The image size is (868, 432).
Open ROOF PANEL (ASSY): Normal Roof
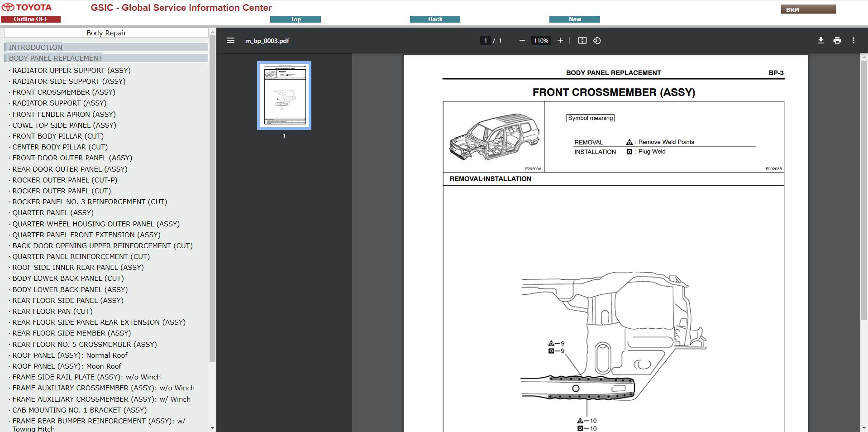(x=70, y=355)
